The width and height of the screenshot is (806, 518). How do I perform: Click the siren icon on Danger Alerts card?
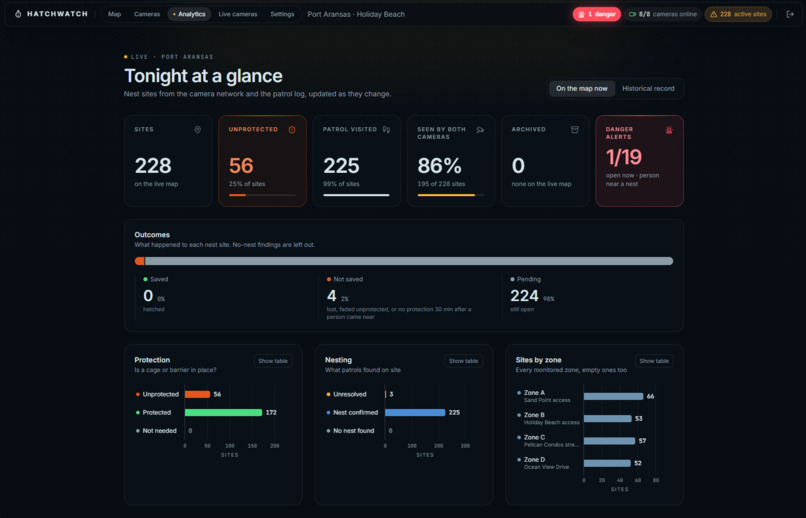(669, 130)
